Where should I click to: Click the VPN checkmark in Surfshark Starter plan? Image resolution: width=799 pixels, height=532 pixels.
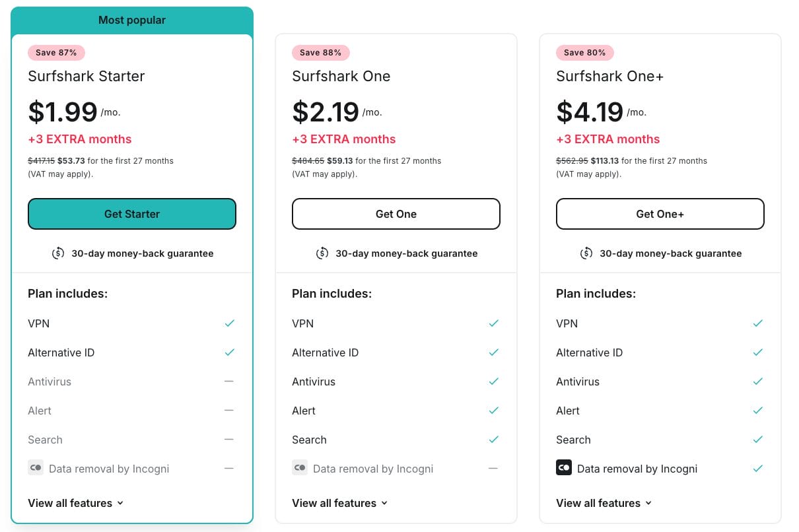click(x=229, y=323)
